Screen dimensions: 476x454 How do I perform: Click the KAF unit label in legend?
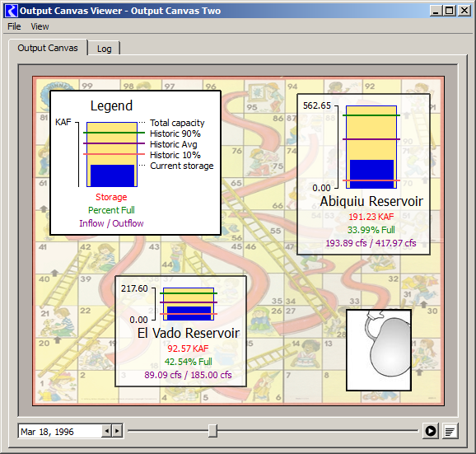63,122
